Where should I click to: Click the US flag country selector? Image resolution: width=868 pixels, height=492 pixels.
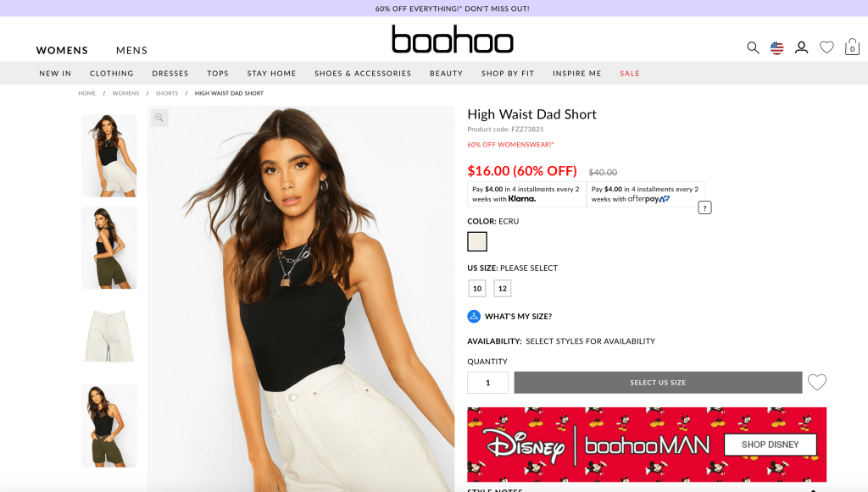(776, 48)
